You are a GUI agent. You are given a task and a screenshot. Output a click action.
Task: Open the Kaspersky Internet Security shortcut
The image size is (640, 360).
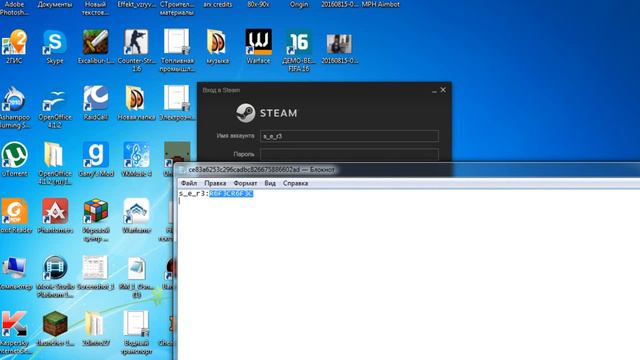pyautogui.click(x=14, y=324)
